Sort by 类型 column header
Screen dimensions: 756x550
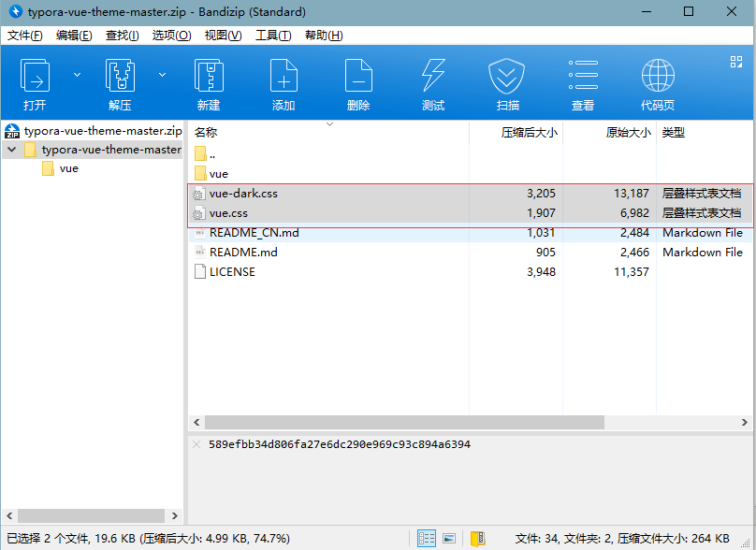(x=673, y=133)
